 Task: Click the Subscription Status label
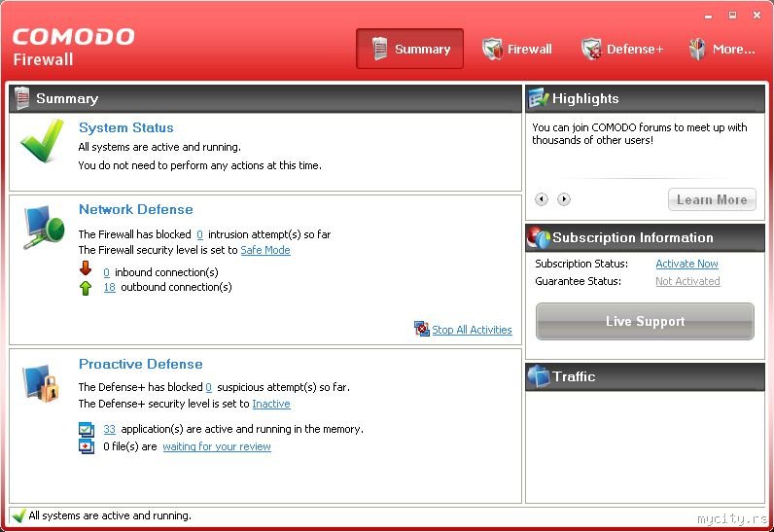pyautogui.click(x=581, y=264)
